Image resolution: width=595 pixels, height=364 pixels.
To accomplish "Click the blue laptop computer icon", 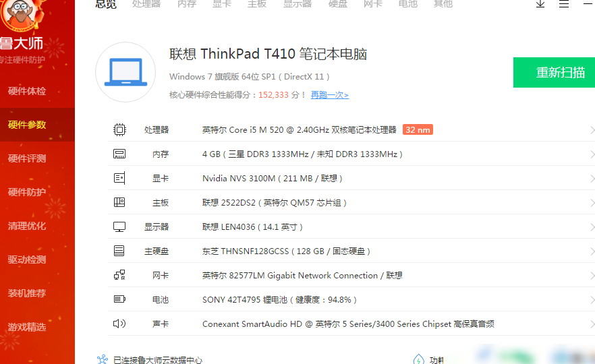I will point(125,72).
